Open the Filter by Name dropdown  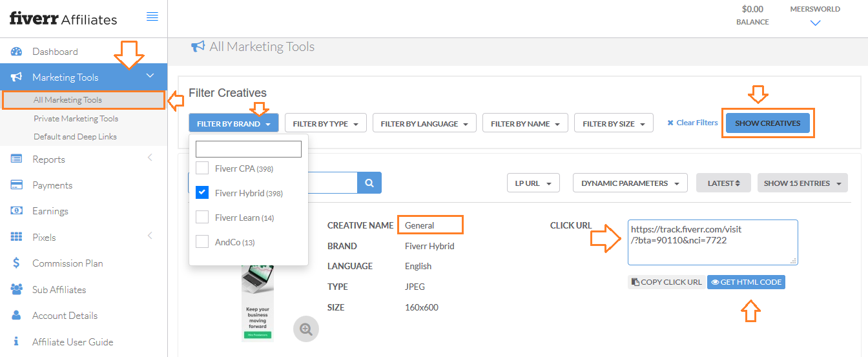(x=525, y=123)
